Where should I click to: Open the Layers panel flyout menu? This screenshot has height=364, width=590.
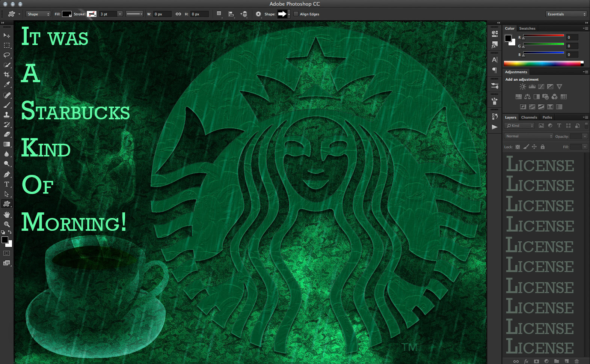tap(585, 117)
